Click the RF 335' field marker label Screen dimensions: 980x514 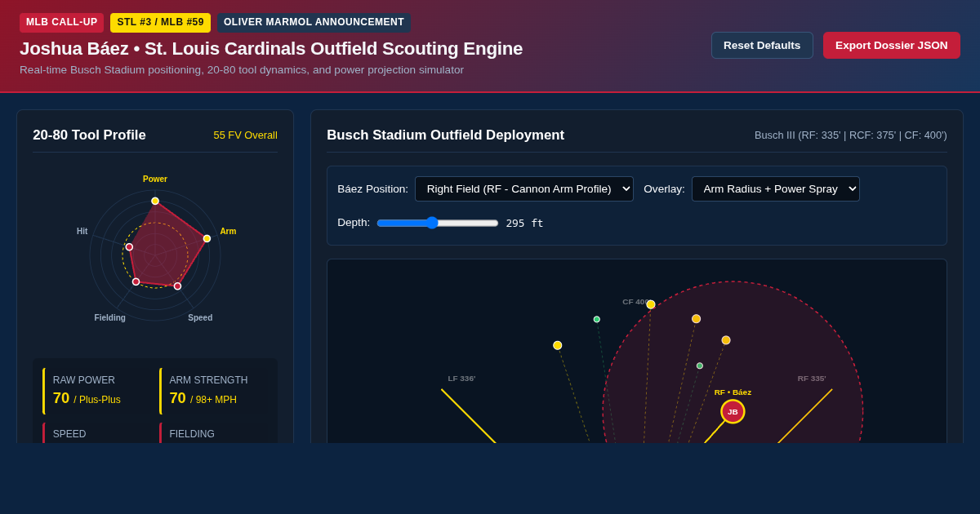812,379
